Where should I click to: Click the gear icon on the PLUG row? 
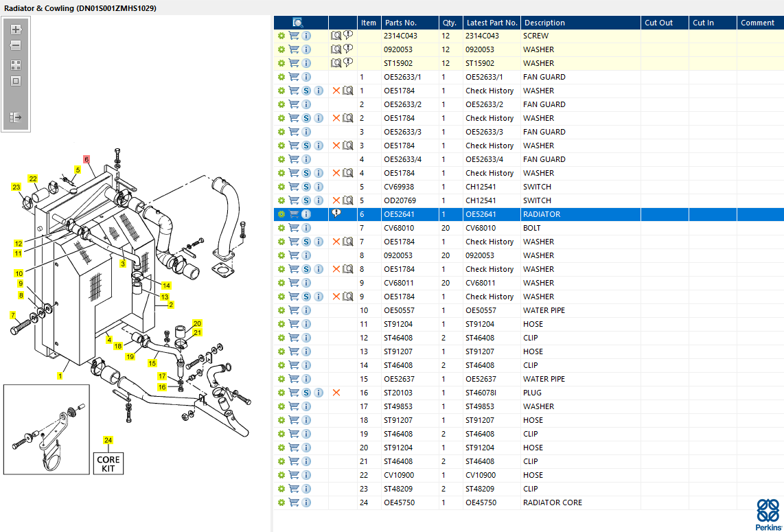click(281, 393)
